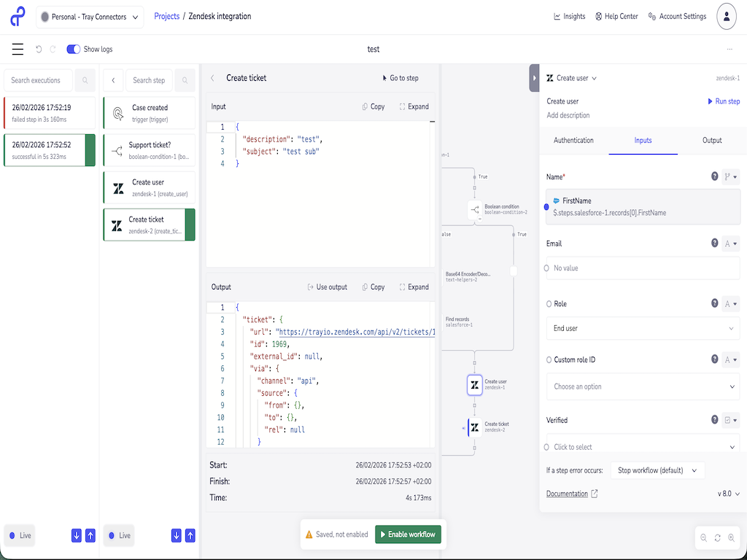
Task: Switch to the Output tab
Action: (x=712, y=141)
